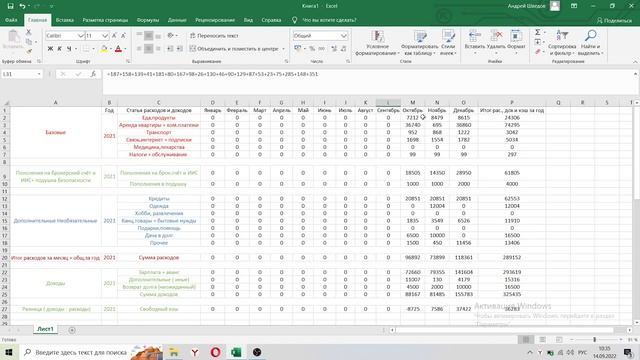
Task: Toggle Underline (Ч) formatting
Action: tap(69, 49)
